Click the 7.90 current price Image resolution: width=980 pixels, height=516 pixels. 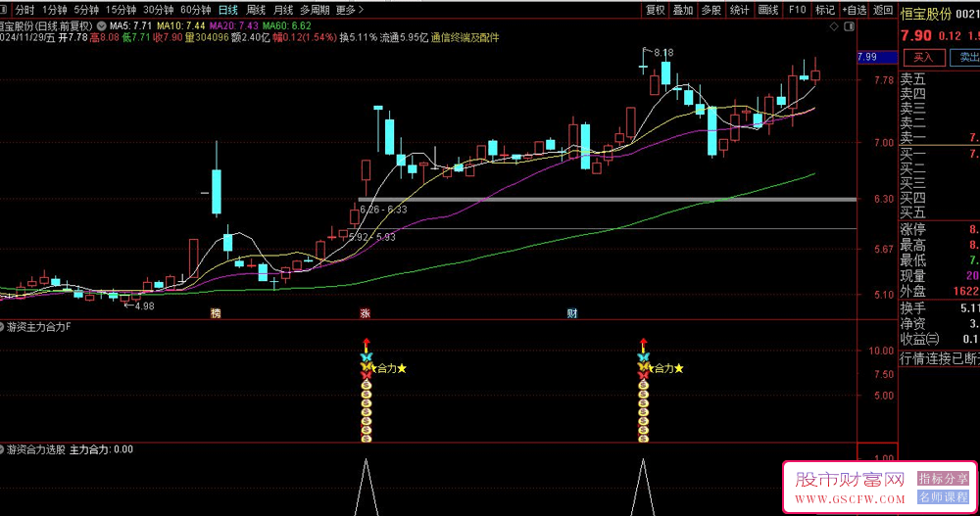916,35
